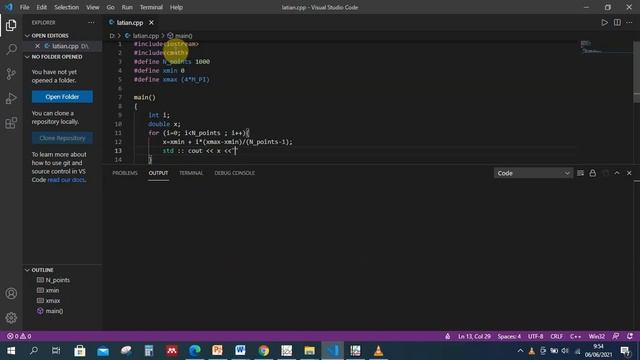Screen dimensions: 640x360
Task: Open PowerPoint from the taskbar
Action: 218,351
